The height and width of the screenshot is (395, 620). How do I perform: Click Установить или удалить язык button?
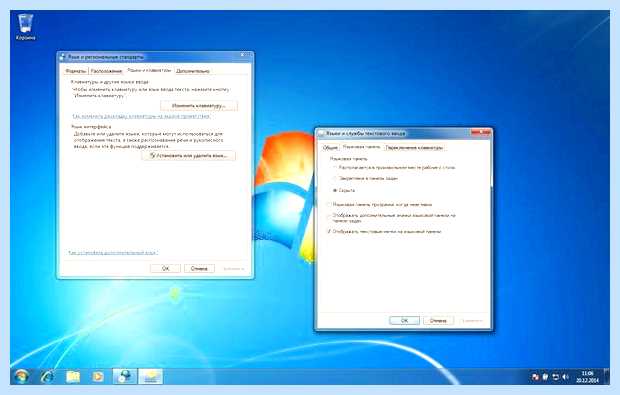click(x=189, y=156)
